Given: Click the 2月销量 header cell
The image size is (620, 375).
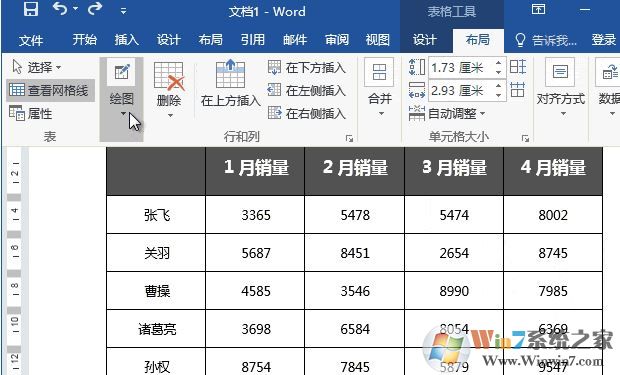Looking at the screenshot, I should tap(355, 171).
